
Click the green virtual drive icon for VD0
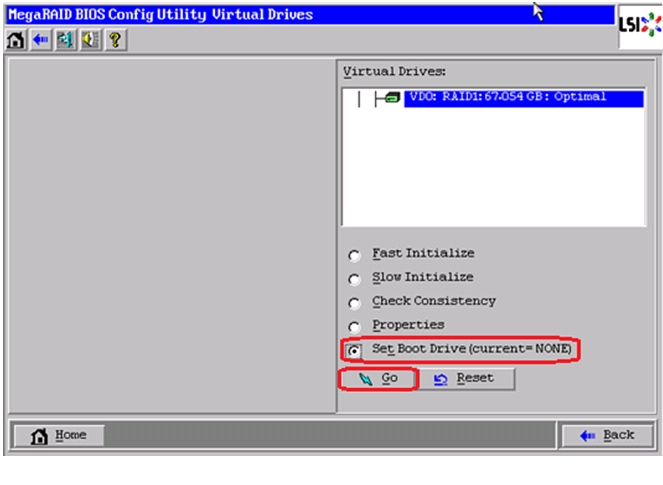click(x=392, y=98)
